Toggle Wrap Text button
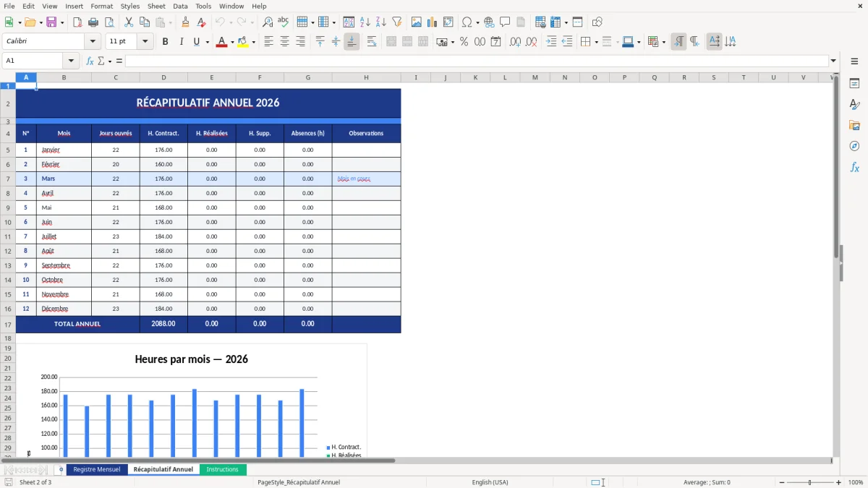Screen dimensions: 868x488 (372, 42)
